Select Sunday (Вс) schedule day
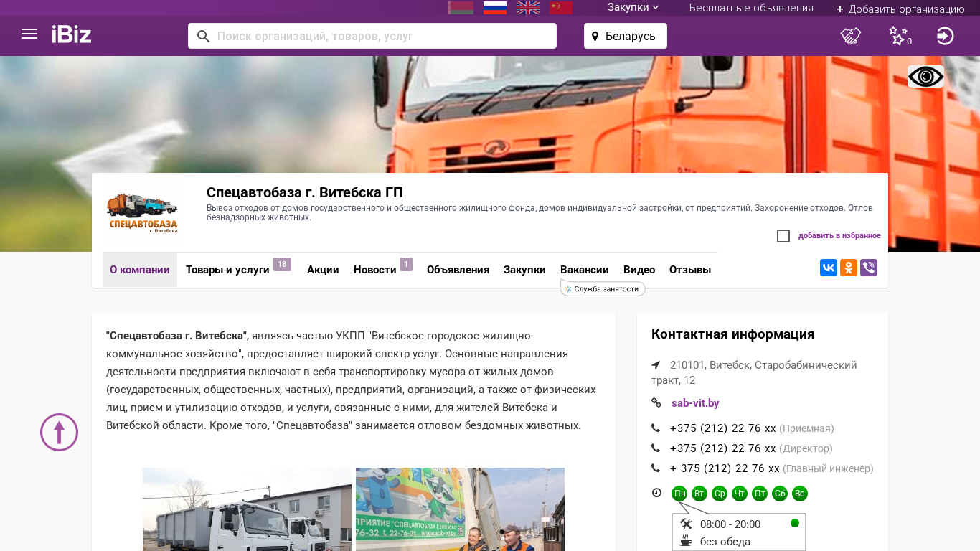This screenshot has height=551, width=980. [x=800, y=494]
